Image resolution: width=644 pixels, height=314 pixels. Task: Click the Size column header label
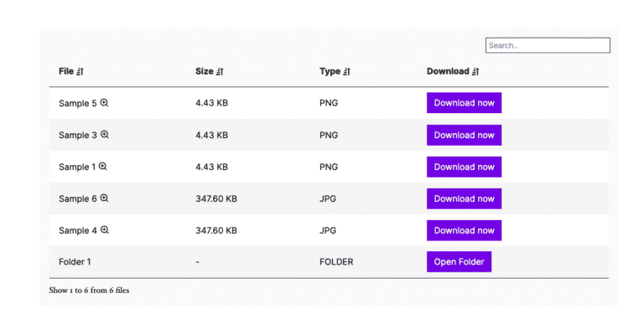pos(204,71)
